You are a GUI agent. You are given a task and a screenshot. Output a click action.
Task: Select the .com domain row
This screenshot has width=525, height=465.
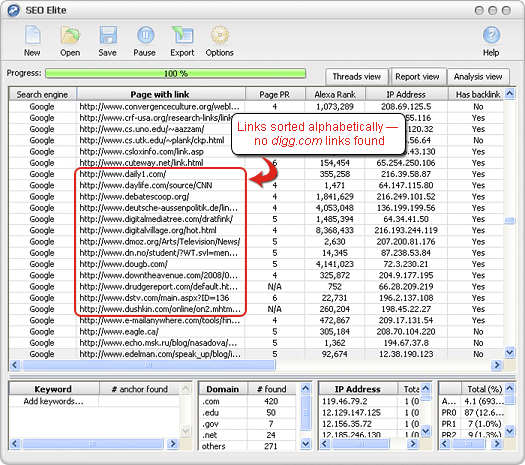click(248, 401)
